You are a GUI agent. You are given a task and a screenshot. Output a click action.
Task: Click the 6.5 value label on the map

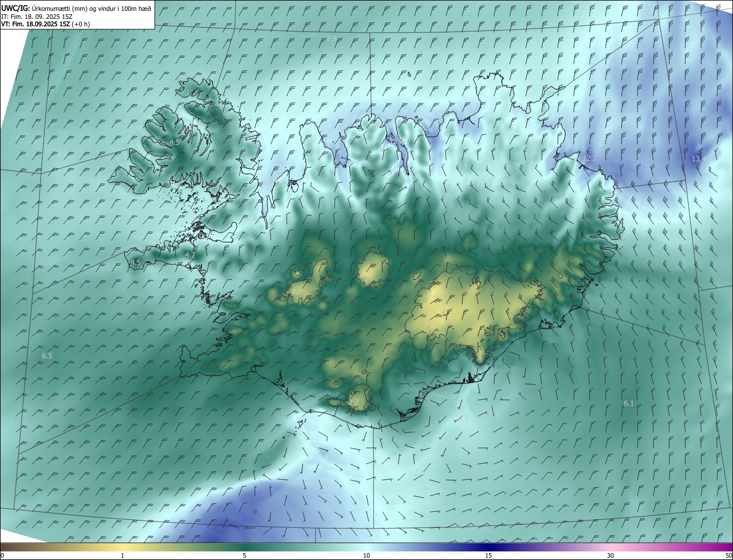tap(47, 356)
